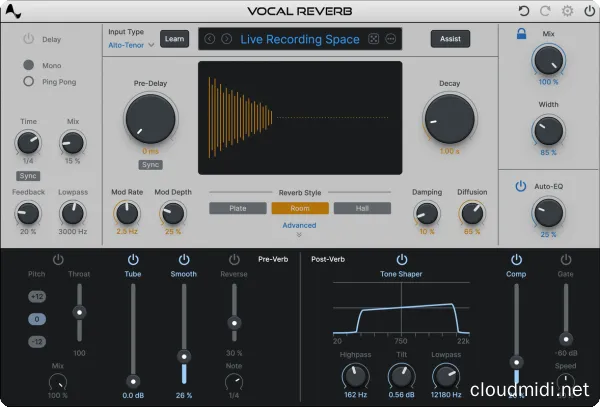Click the Mod Depth knob
Image resolution: width=600 pixels, height=407 pixels.
point(173,213)
